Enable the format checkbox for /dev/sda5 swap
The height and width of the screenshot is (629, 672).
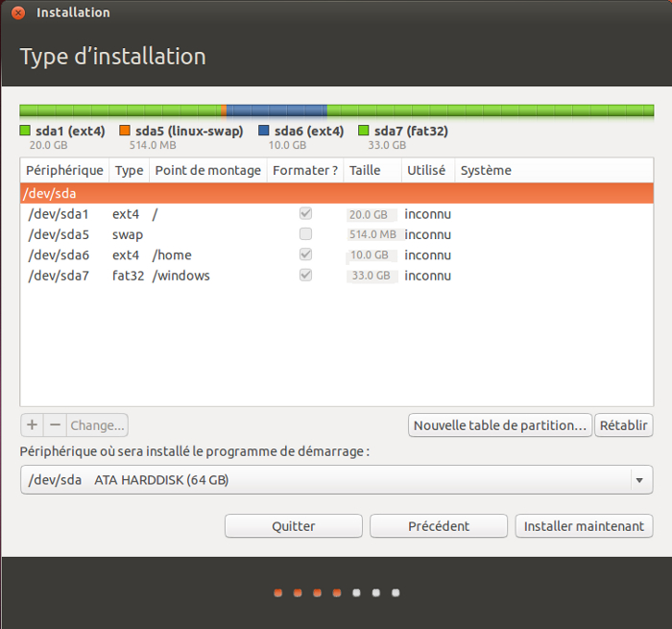pyautogui.click(x=305, y=234)
